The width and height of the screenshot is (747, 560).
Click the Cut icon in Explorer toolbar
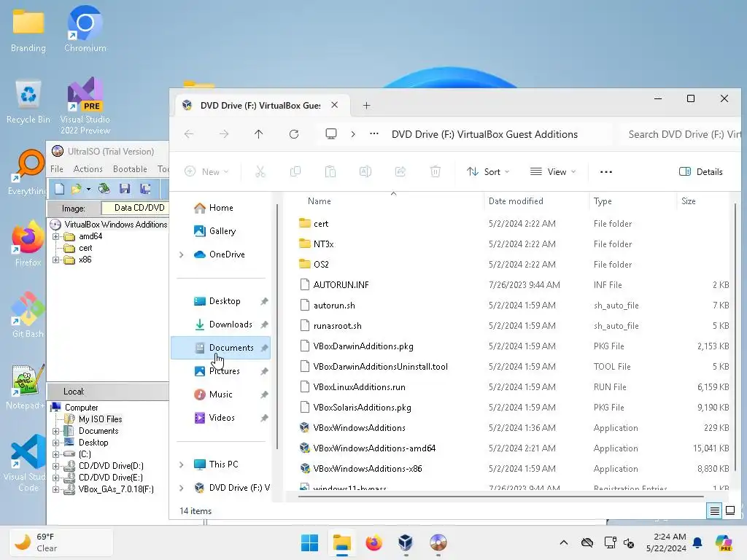pos(260,171)
